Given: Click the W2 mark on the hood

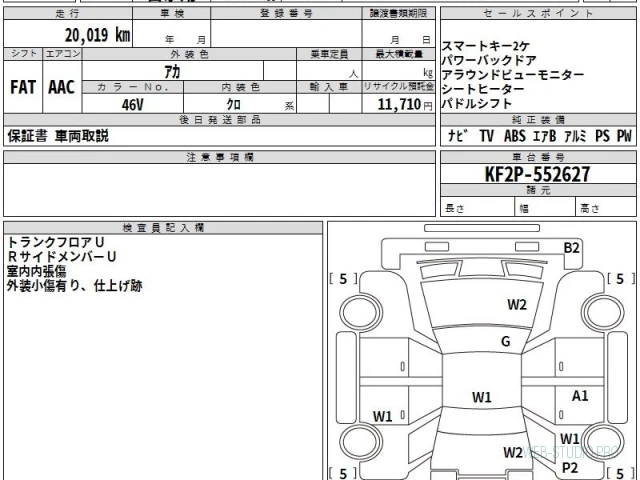Looking at the screenshot, I should coord(517,304).
